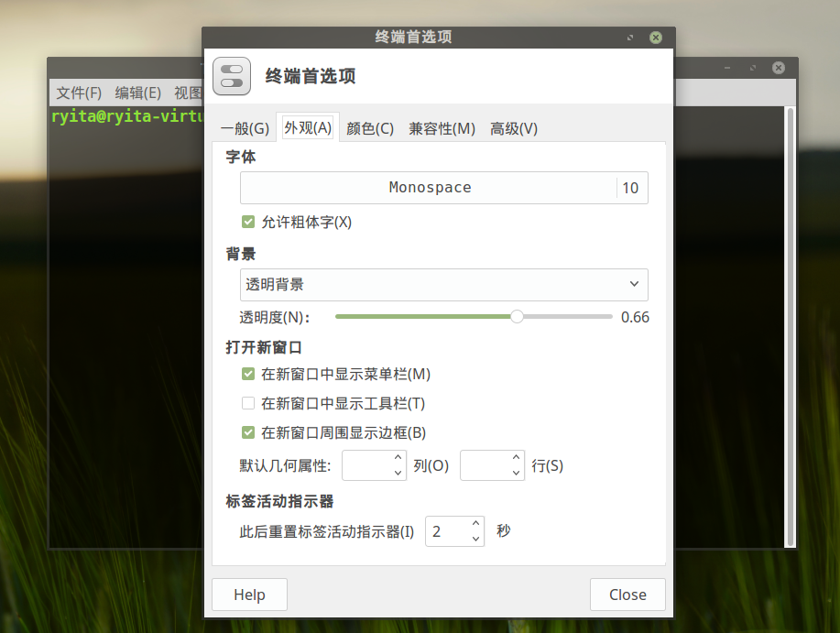840x633 pixels.
Task: Click the 字体 section heading
Action: (x=241, y=157)
